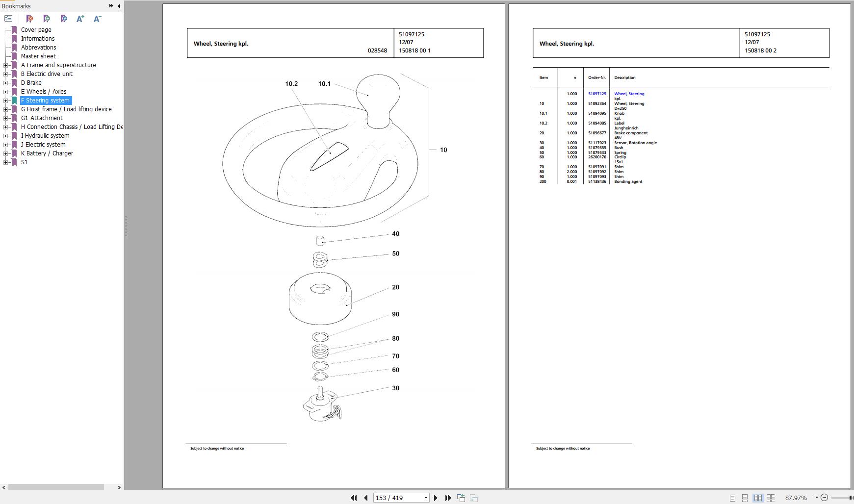Select the I Hydraulic system bookmark
This screenshot has width=854, height=504.
click(x=45, y=136)
